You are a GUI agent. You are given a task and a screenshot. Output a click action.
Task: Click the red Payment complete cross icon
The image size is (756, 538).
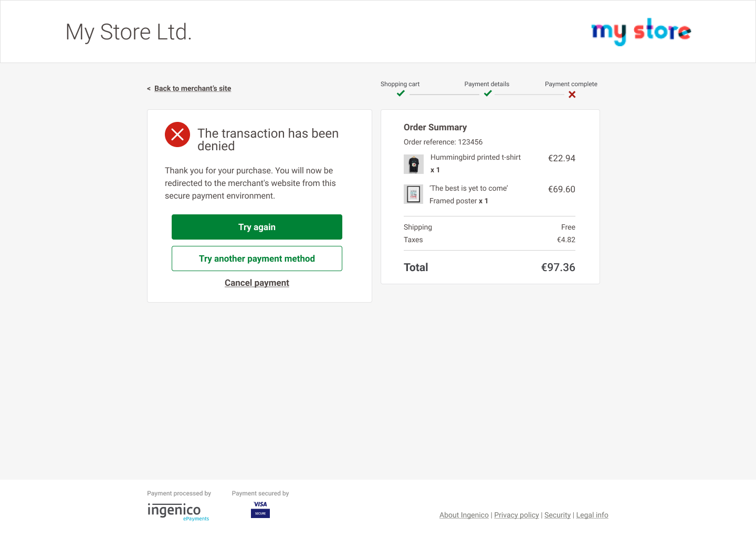tap(572, 95)
